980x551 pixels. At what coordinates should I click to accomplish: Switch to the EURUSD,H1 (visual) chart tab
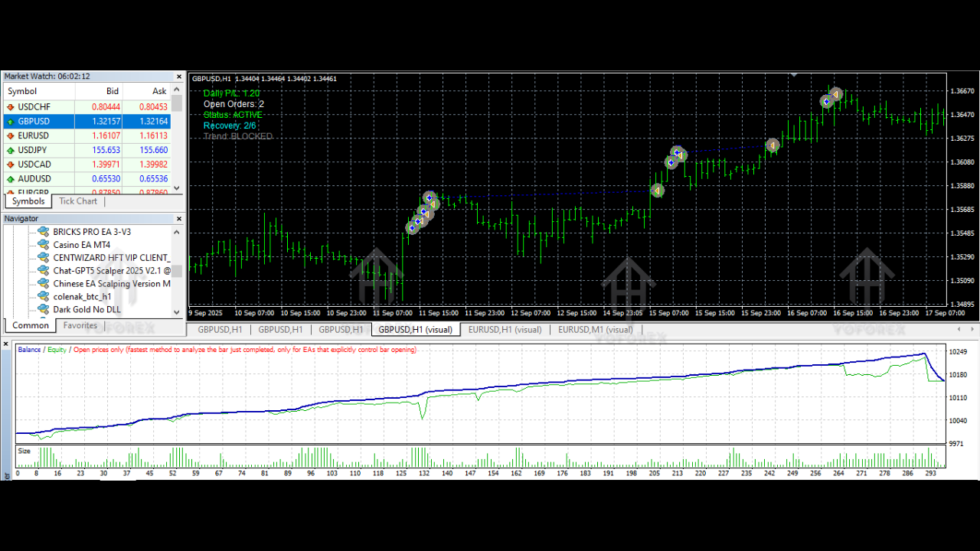tap(505, 329)
